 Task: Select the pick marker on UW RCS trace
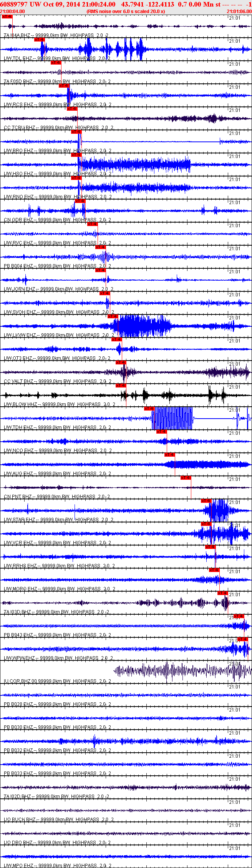(64, 86)
